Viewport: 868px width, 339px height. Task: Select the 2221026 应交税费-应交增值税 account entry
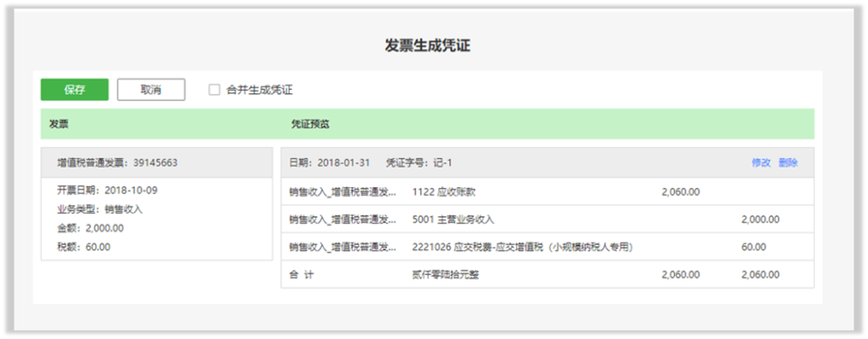[522, 247]
